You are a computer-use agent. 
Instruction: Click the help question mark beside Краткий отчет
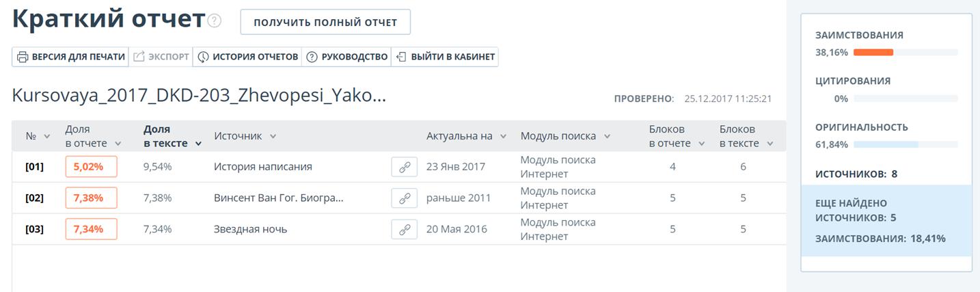point(215,21)
